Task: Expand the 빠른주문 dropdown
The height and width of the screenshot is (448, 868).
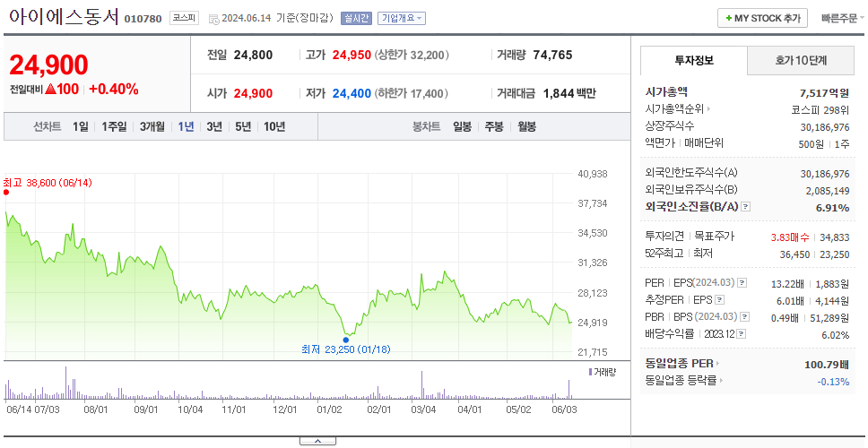Action: 843,18
